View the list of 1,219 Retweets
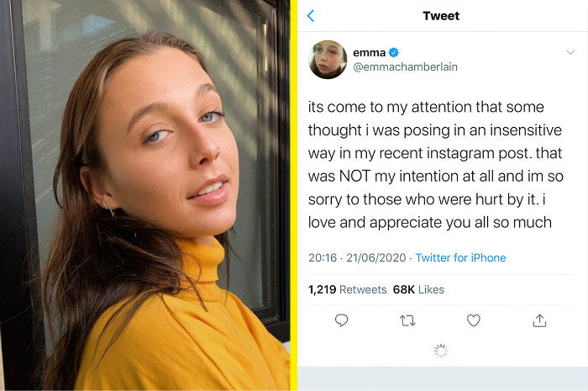The image size is (588, 391). pos(347,289)
